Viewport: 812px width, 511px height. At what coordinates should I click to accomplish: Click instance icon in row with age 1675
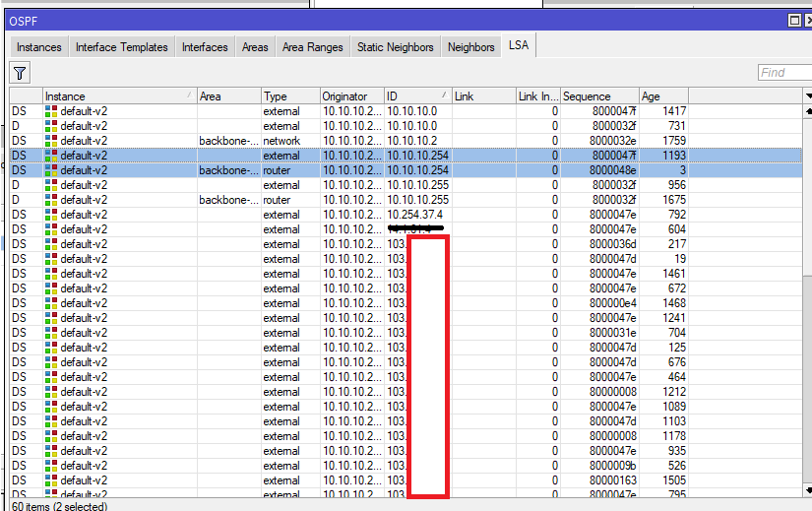pos(51,200)
